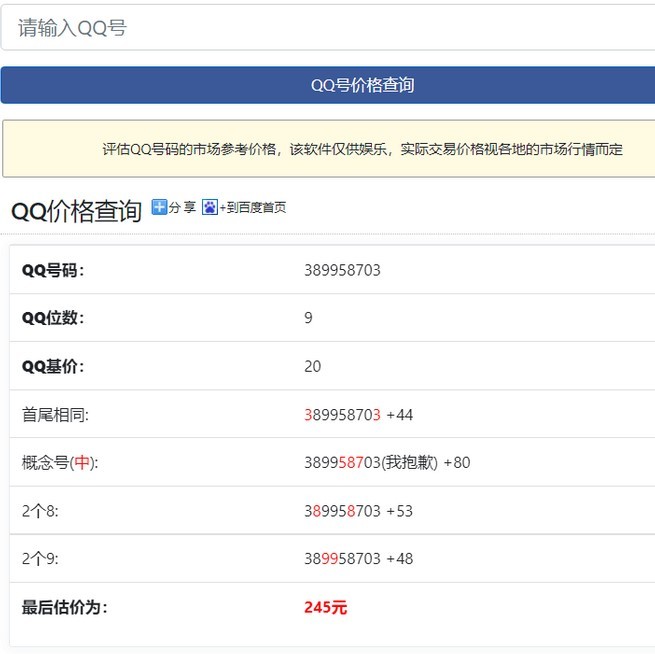Click the 2个9 label
Image resolution: width=655 pixels, height=654 pixels.
pos(40,558)
